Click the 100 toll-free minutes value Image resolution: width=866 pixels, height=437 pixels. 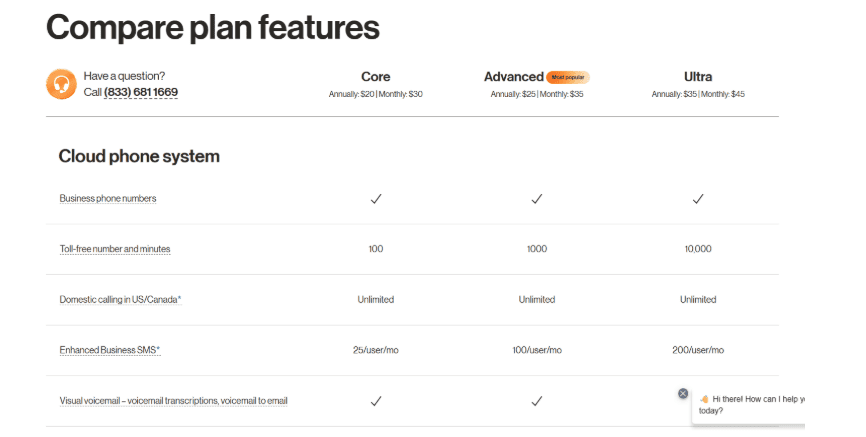click(376, 249)
